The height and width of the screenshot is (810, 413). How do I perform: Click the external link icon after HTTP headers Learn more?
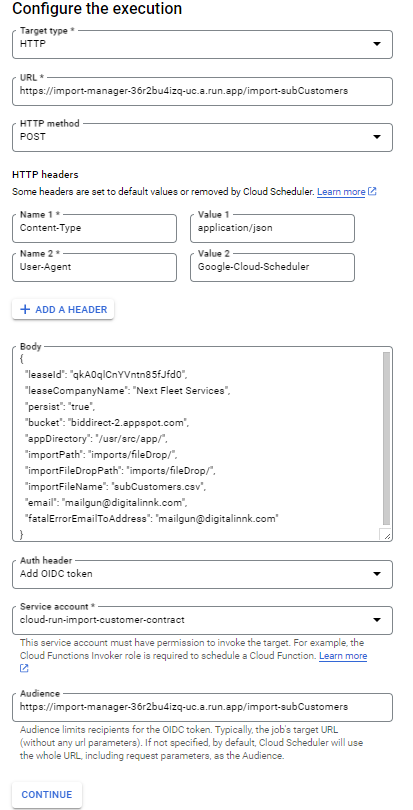(x=372, y=192)
